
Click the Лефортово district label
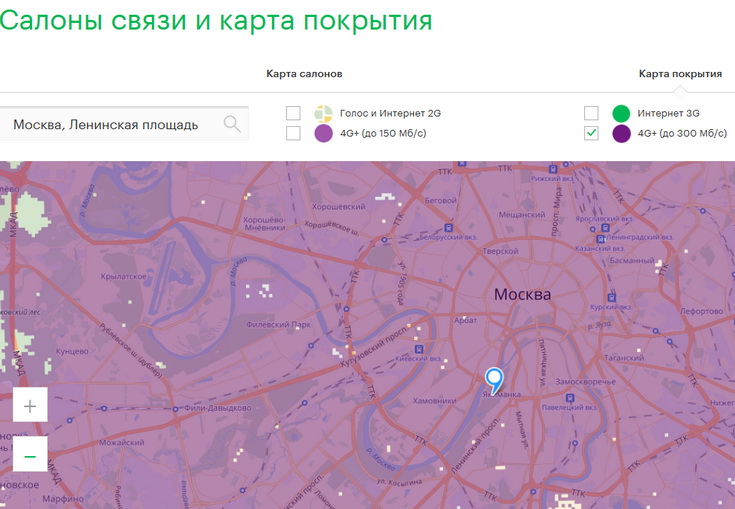point(701,311)
